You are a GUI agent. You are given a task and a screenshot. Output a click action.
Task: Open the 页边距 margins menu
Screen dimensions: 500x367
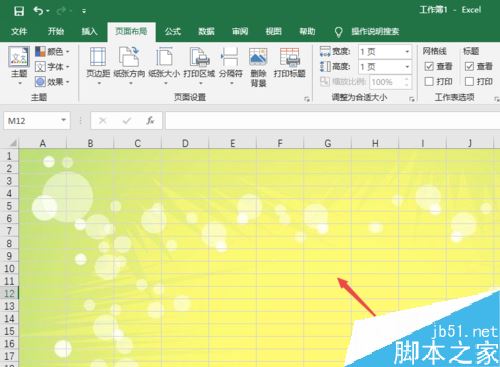[98, 66]
